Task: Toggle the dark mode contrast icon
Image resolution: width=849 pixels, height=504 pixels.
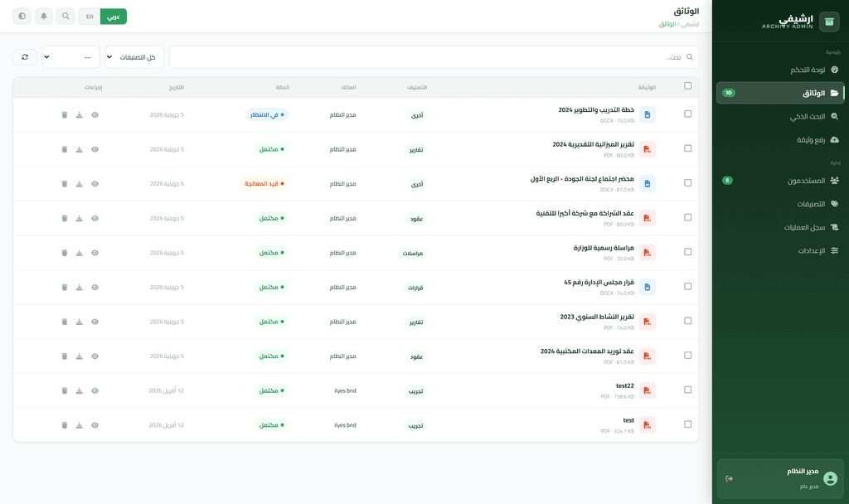Action: [x=22, y=17]
